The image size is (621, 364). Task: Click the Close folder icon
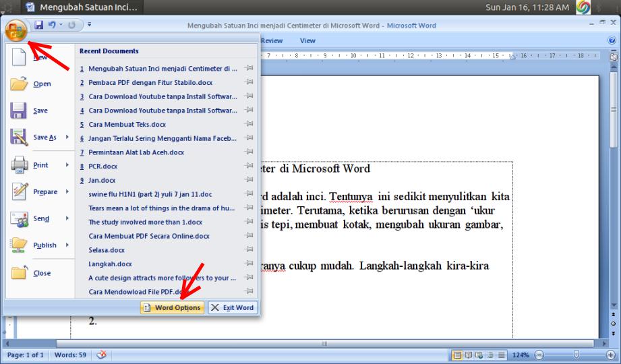[19, 272]
